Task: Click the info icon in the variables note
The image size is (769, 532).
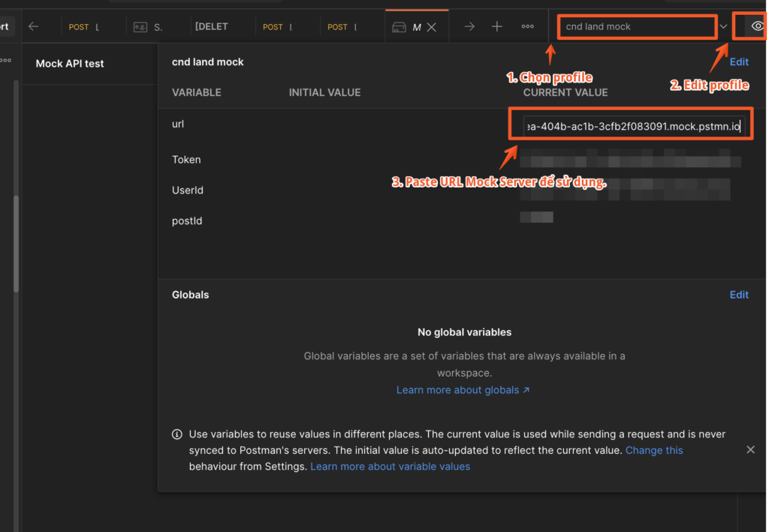Action: click(176, 434)
